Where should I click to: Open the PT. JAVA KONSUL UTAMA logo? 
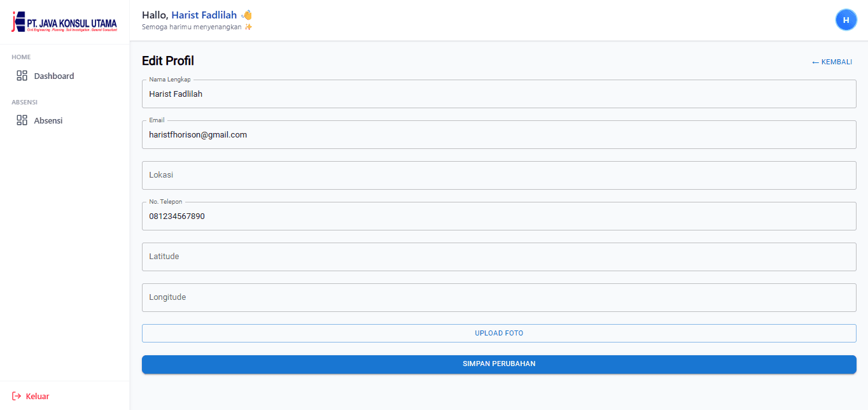tap(64, 21)
